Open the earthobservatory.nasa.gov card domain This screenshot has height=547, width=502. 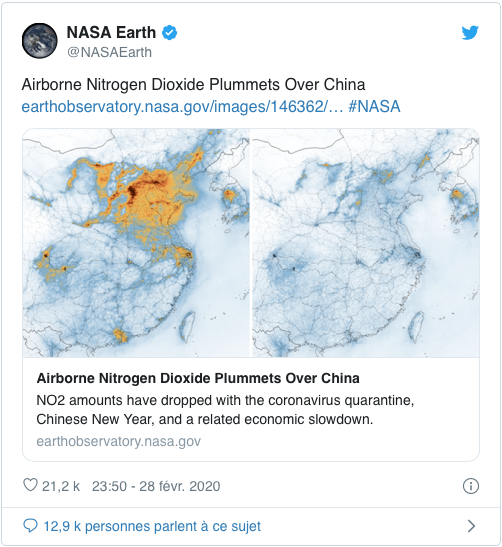pyautogui.click(x=119, y=441)
